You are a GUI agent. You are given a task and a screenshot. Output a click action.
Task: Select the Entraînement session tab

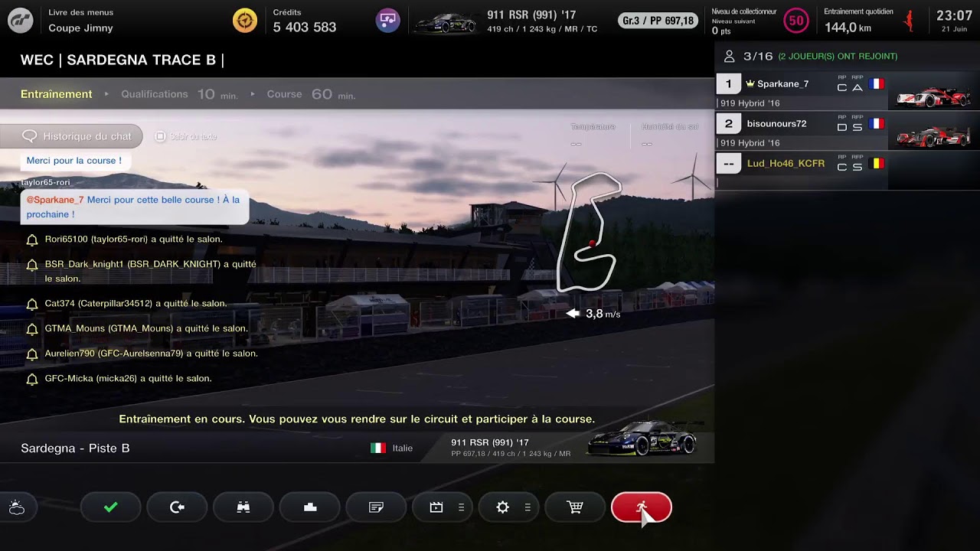(57, 94)
